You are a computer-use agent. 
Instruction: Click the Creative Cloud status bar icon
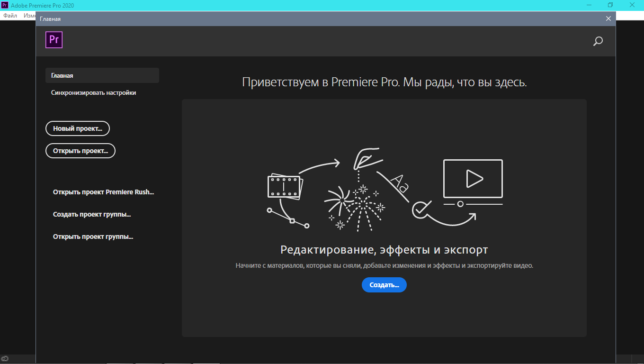tap(5, 359)
